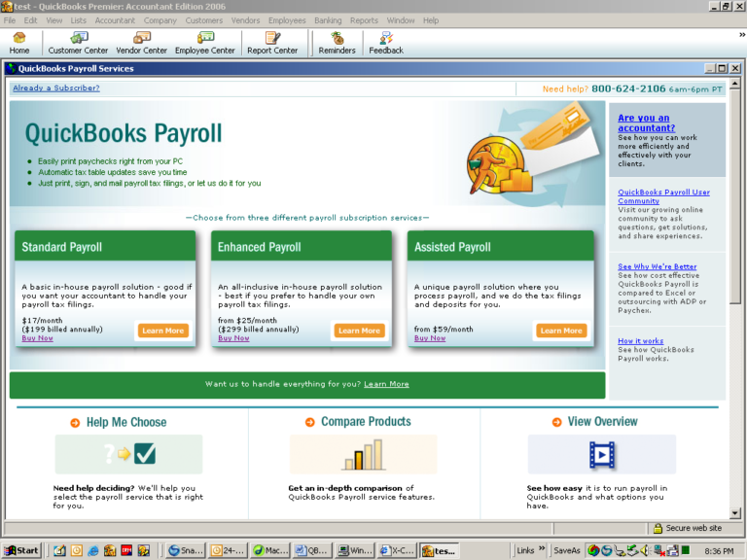Click the Compare Products heading

tap(366, 422)
